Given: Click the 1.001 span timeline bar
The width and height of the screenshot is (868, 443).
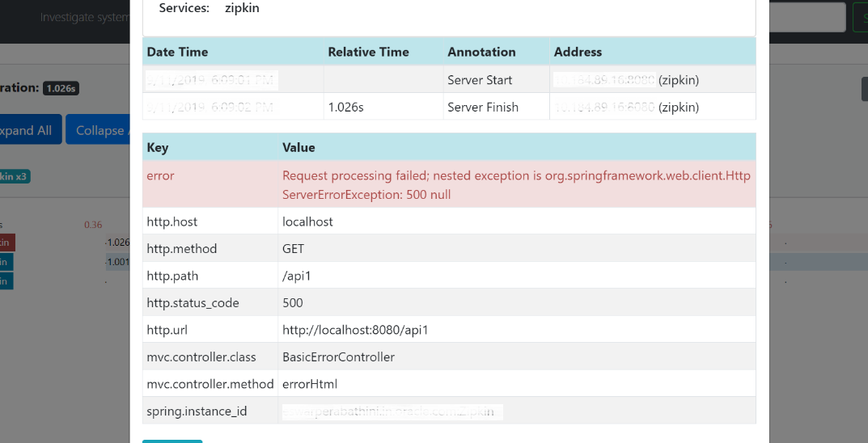Looking at the screenshot, I should coord(118,262).
